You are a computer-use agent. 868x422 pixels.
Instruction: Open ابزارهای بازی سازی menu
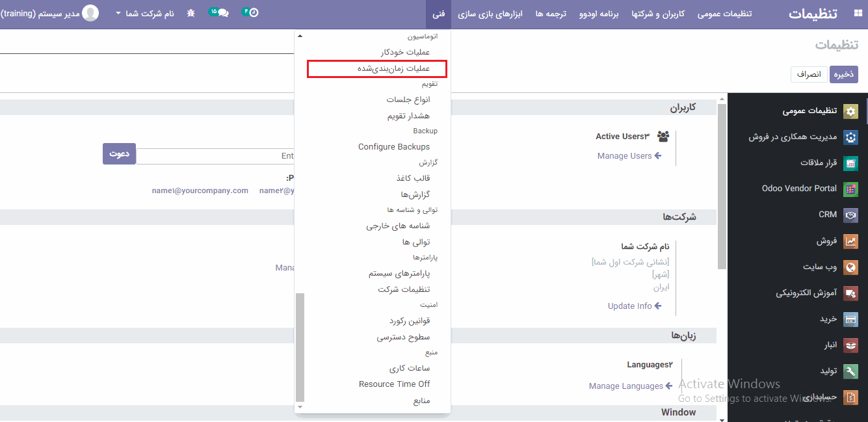491,14
